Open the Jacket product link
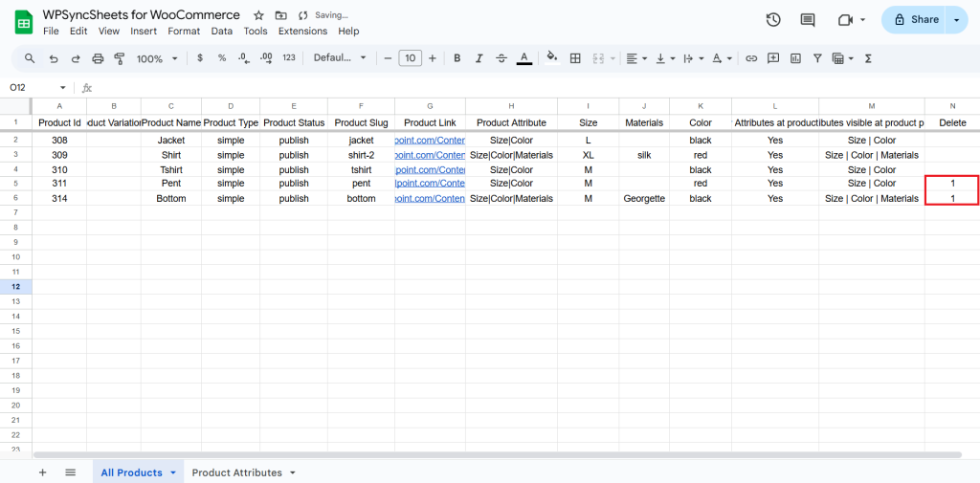The image size is (980, 483). pos(430,141)
